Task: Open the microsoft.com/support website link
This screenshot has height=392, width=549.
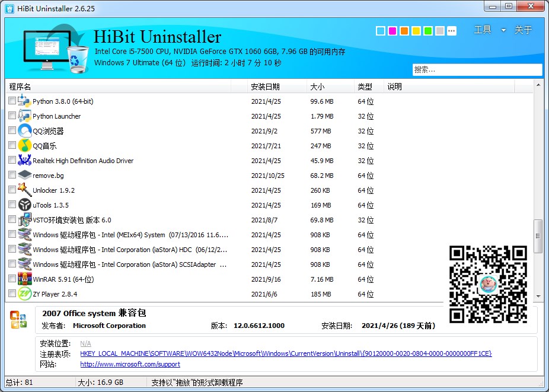Action: point(130,364)
